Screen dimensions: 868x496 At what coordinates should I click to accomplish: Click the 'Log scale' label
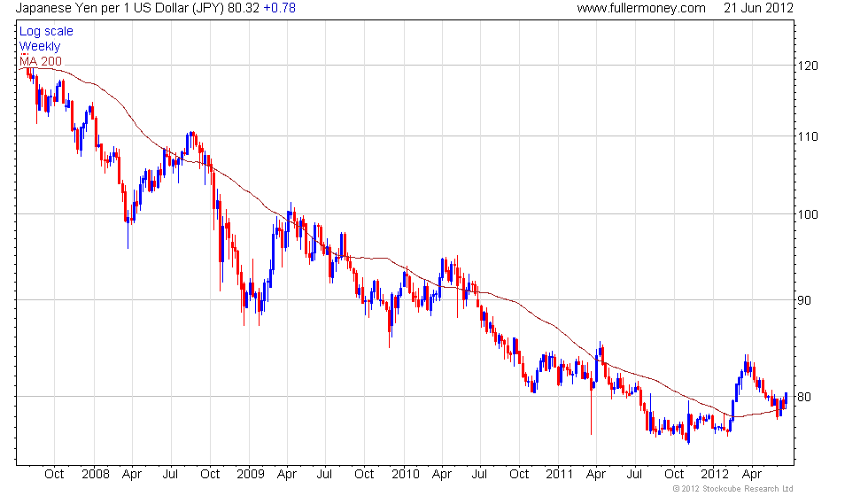pyautogui.click(x=46, y=32)
